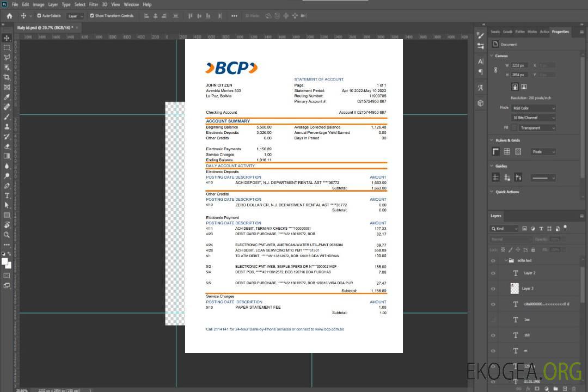
Task: Uncheck the Auto-Select checkbox
Action: point(39,16)
